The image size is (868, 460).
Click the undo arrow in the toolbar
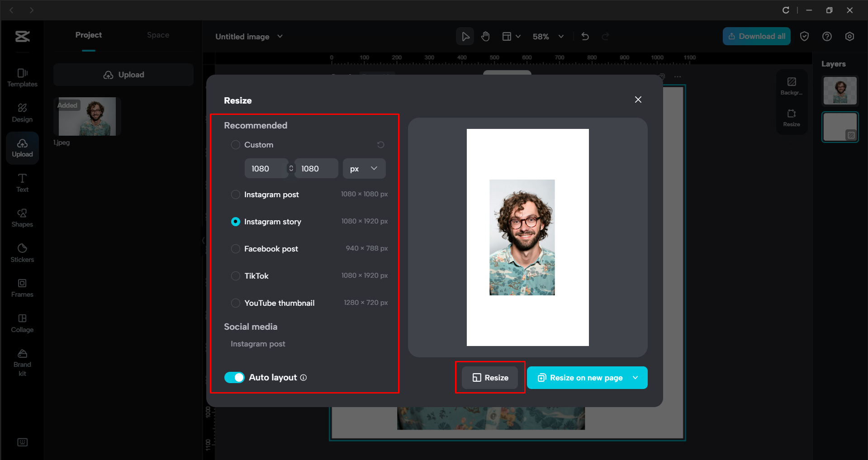click(585, 36)
